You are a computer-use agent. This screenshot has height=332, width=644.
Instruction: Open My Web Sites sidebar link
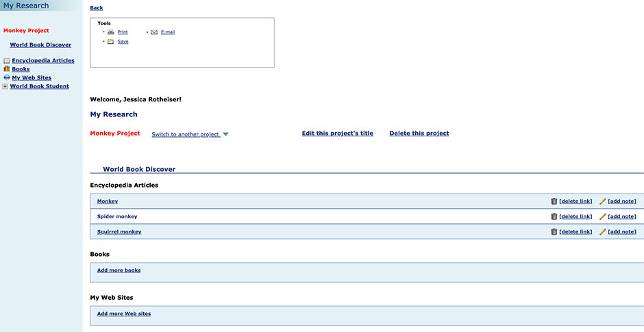[32, 77]
